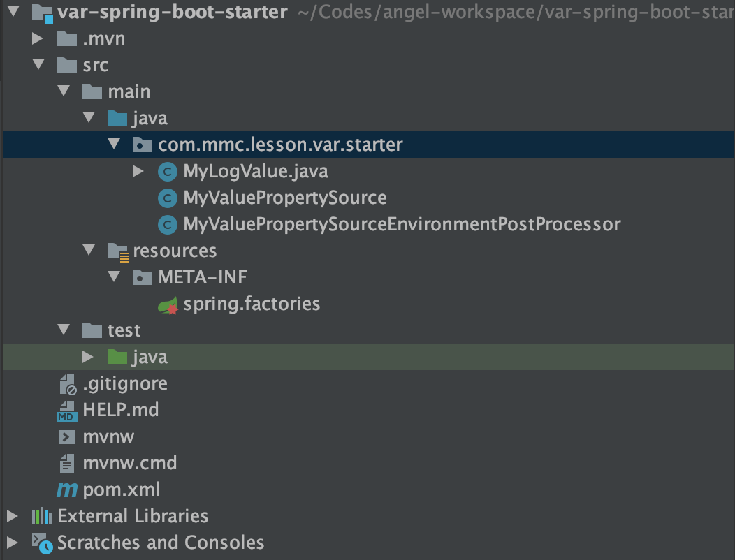The height and width of the screenshot is (560, 735).
Task: Open the HELP.md file
Action: click(x=121, y=410)
